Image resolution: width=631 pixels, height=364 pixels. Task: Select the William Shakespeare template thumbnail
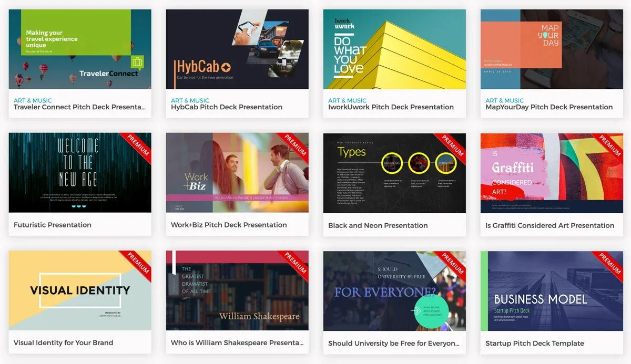[x=237, y=290]
